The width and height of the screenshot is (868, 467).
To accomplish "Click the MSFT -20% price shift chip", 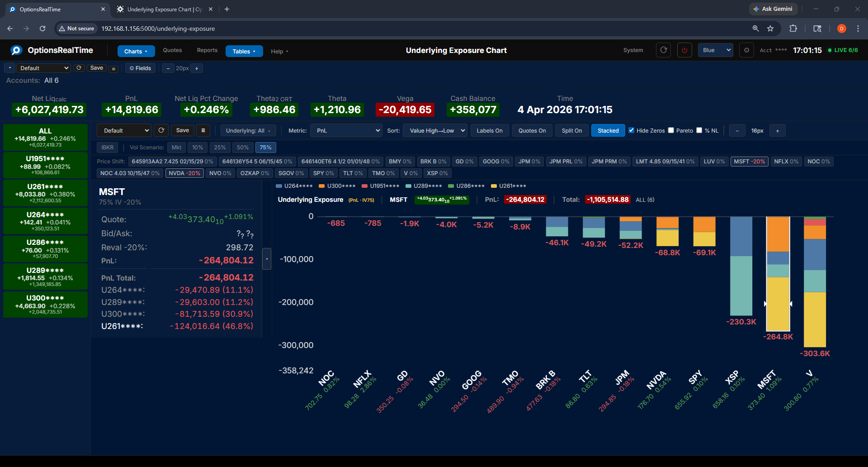I will pos(749,162).
